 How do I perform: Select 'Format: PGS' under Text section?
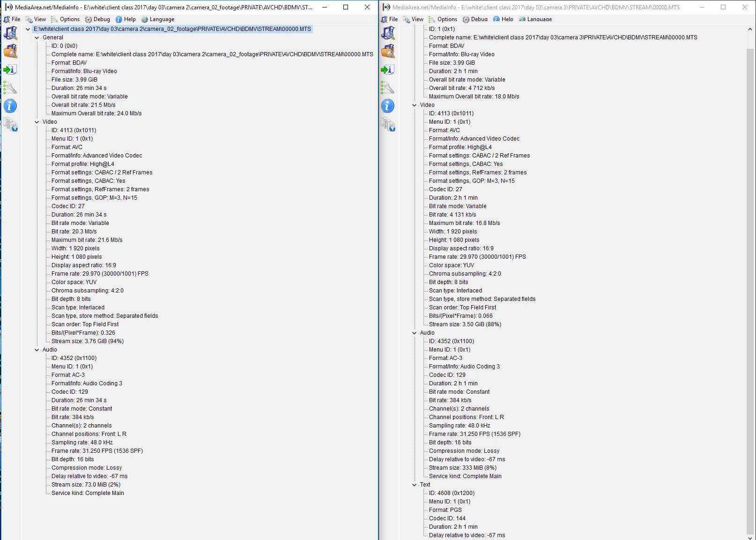pos(445,510)
